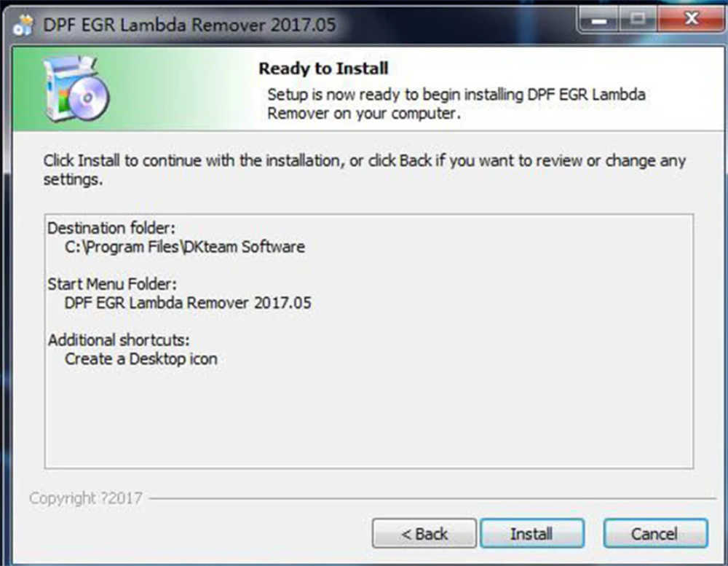
Task: Click the Start Menu Folder label
Action: [112, 284]
